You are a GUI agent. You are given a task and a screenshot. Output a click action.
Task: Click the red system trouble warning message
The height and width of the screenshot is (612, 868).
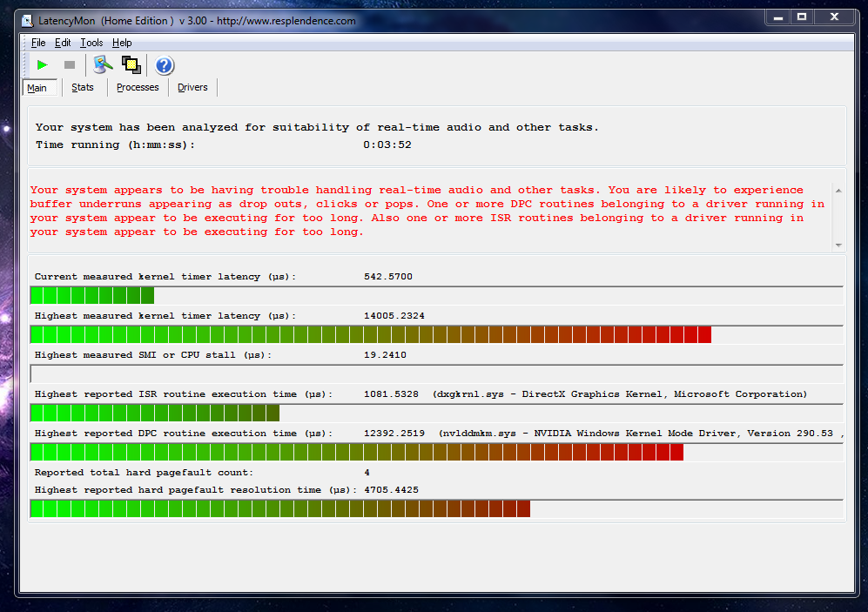427,212
